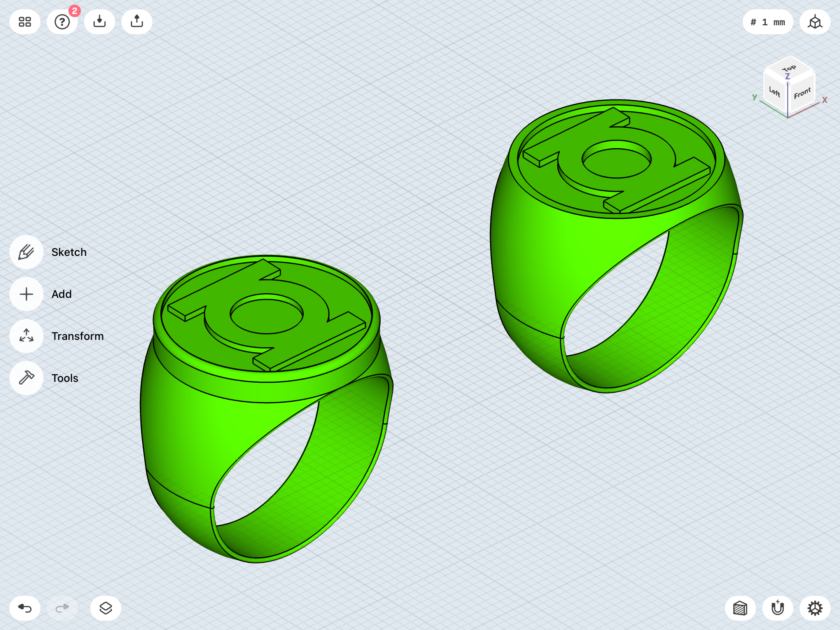Select the Front face of view cube

point(802,93)
